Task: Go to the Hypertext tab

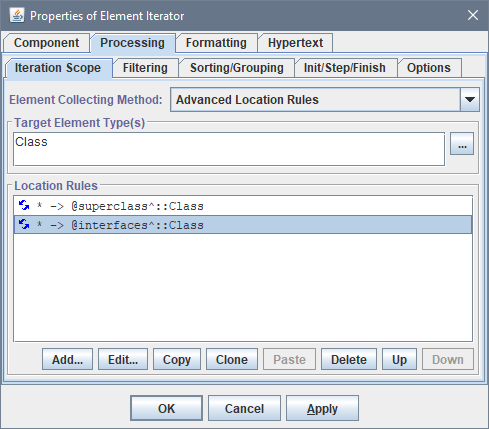Action: coord(295,43)
